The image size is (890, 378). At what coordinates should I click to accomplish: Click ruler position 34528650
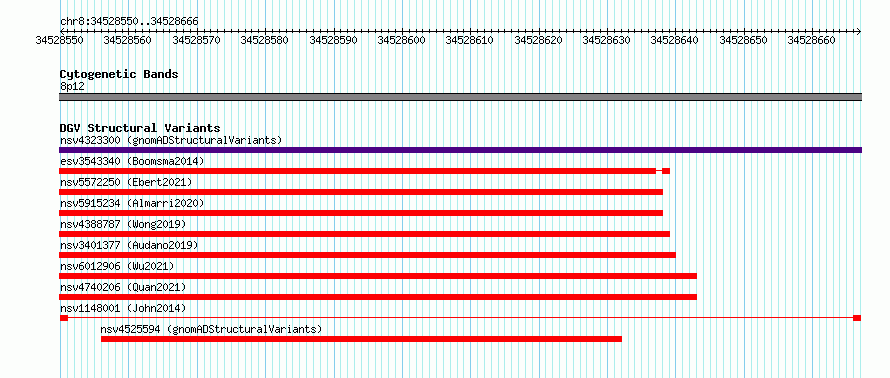click(744, 40)
